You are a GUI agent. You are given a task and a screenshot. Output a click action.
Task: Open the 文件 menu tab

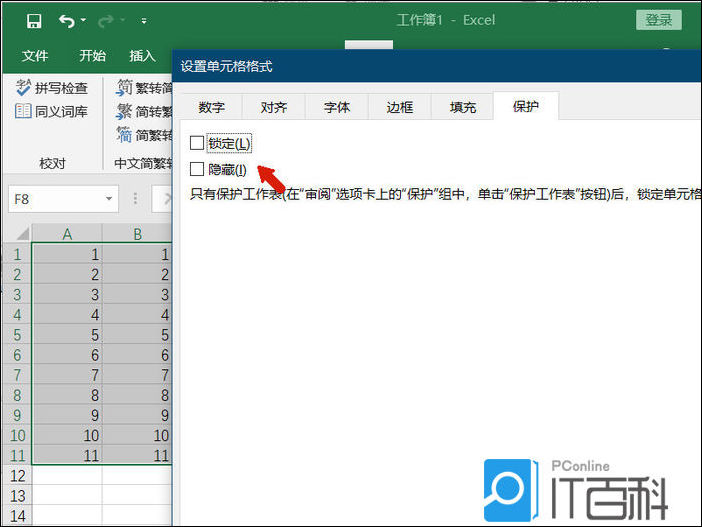[x=35, y=56]
